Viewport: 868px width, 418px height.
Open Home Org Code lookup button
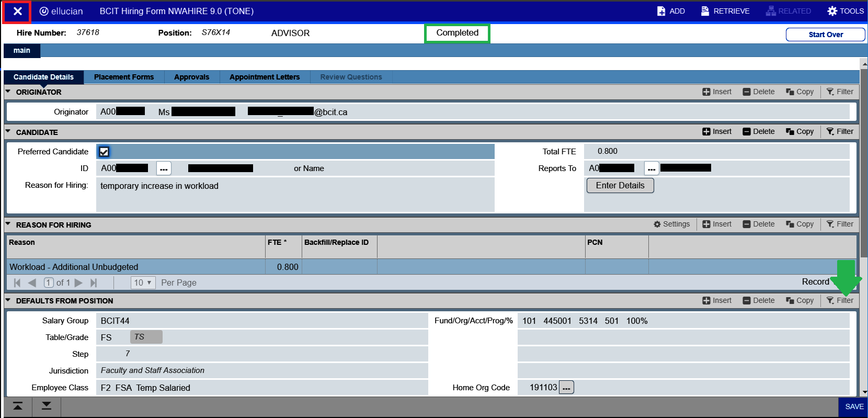click(566, 388)
